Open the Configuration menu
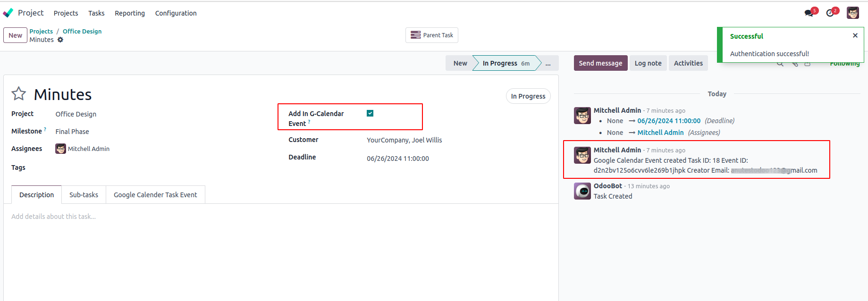Screen dimensions: 868x301 [x=176, y=13]
